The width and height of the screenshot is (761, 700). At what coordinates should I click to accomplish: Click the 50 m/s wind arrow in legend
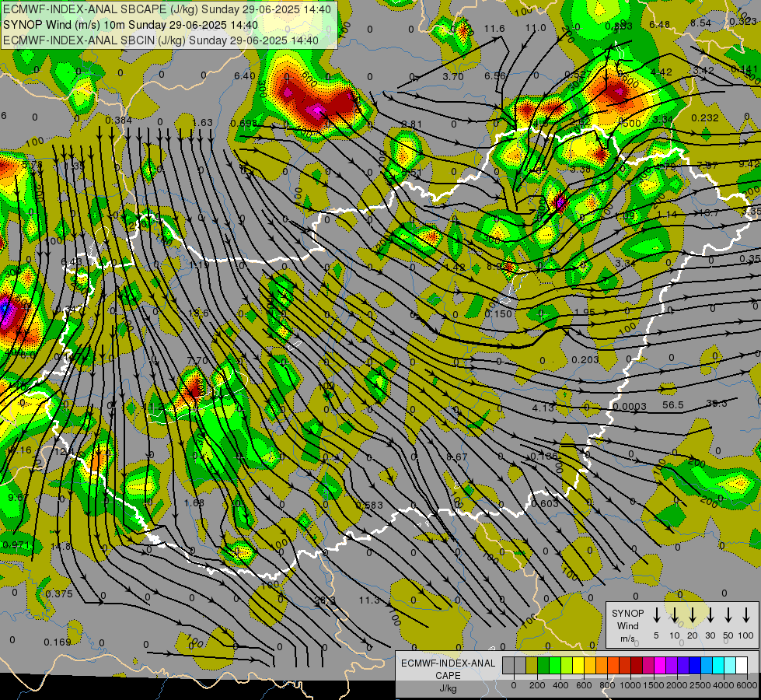click(x=728, y=615)
